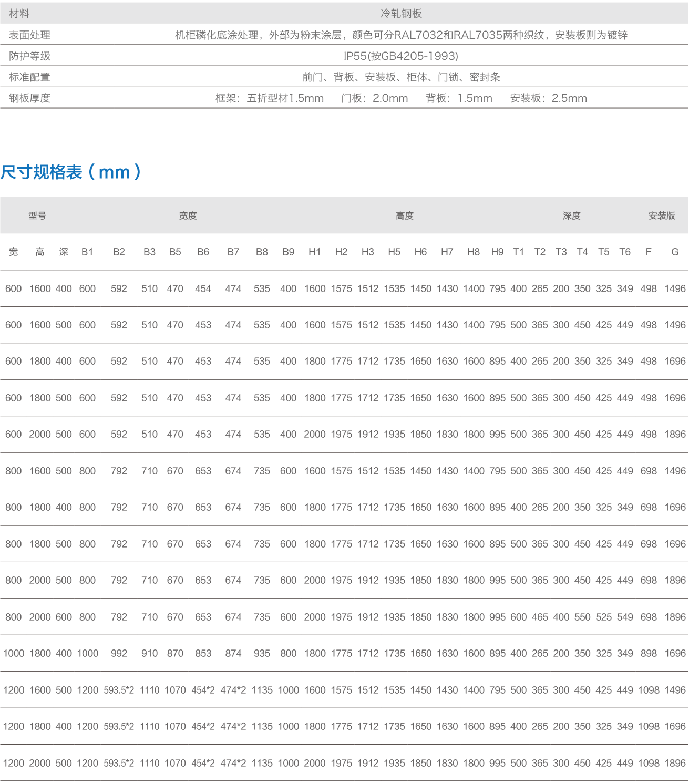Select the 材料 row label
The height and width of the screenshot is (784, 689).
click(x=19, y=14)
